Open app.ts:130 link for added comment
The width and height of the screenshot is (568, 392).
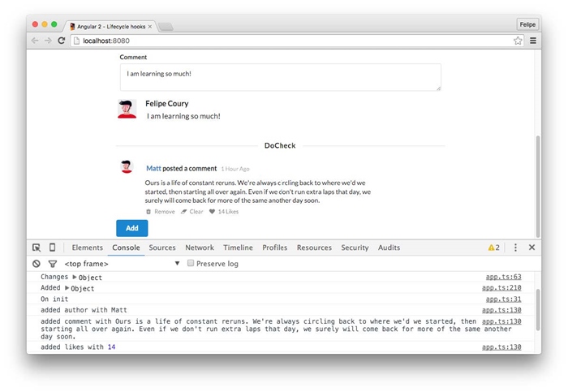click(501, 321)
